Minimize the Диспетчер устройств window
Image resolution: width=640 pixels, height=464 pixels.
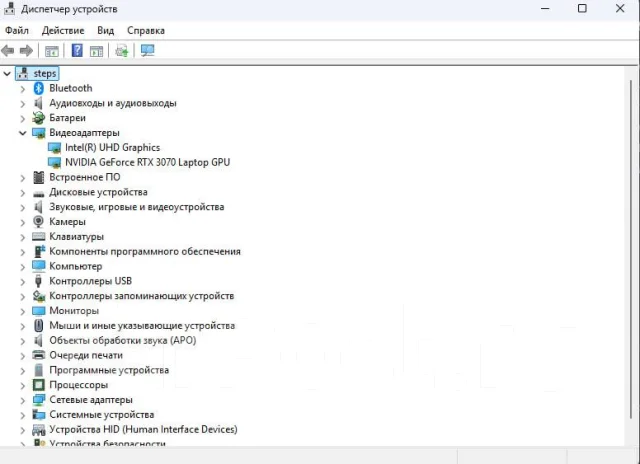[545, 8]
